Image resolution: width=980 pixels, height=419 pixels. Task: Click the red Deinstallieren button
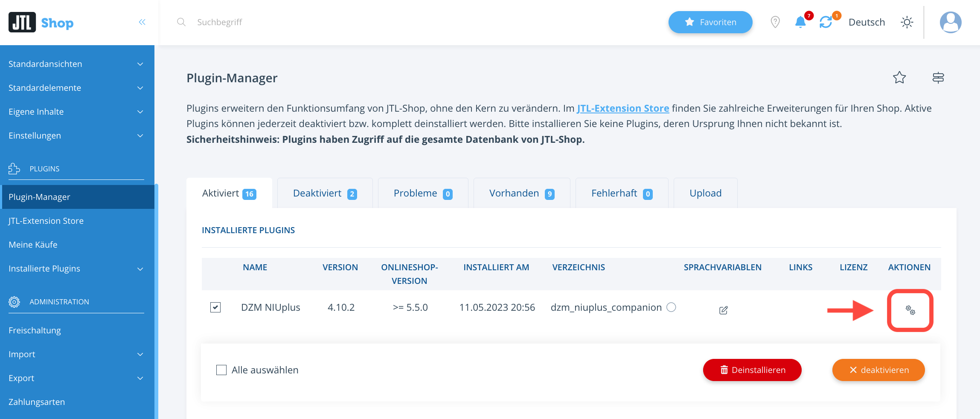coord(752,370)
